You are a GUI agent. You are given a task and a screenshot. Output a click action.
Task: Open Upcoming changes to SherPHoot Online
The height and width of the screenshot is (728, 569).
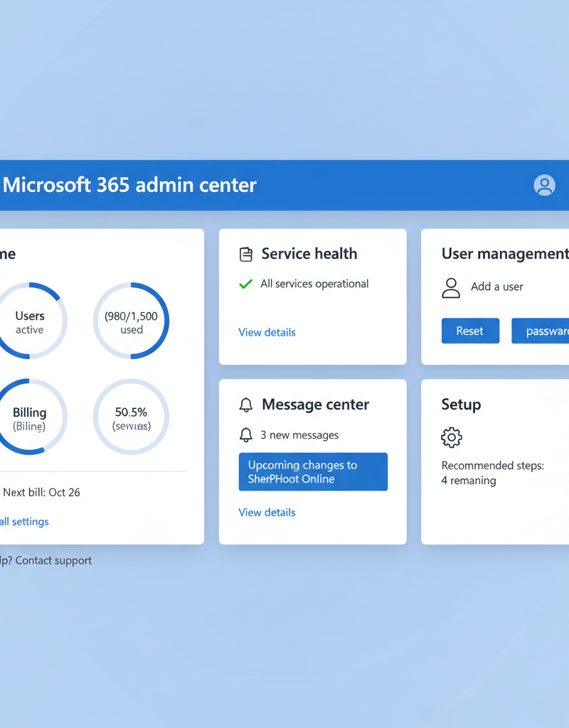tap(313, 472)
